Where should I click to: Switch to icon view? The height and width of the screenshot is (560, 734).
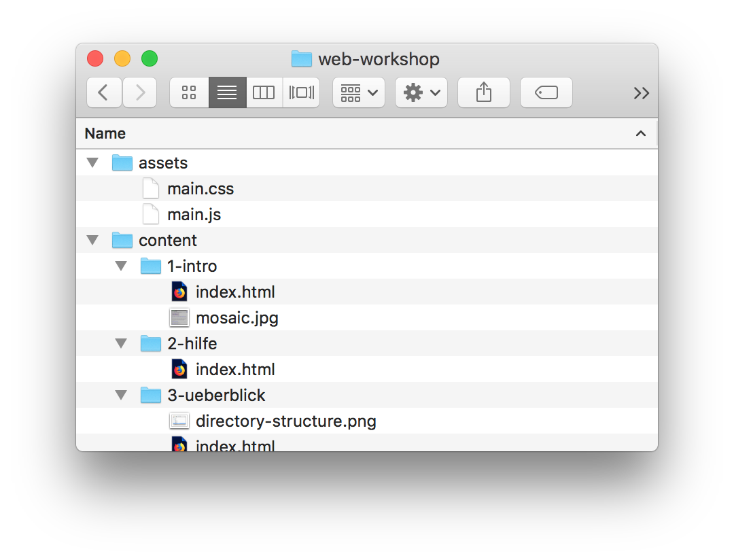(x=189, y=92)
